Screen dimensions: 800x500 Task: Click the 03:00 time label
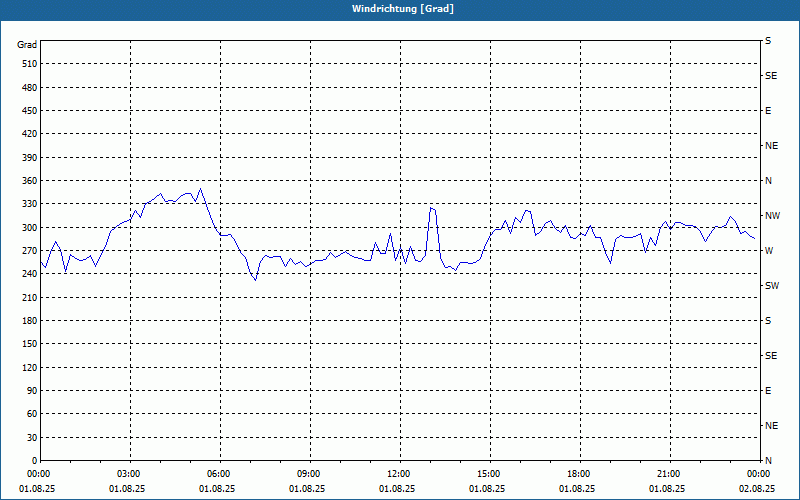128,474
